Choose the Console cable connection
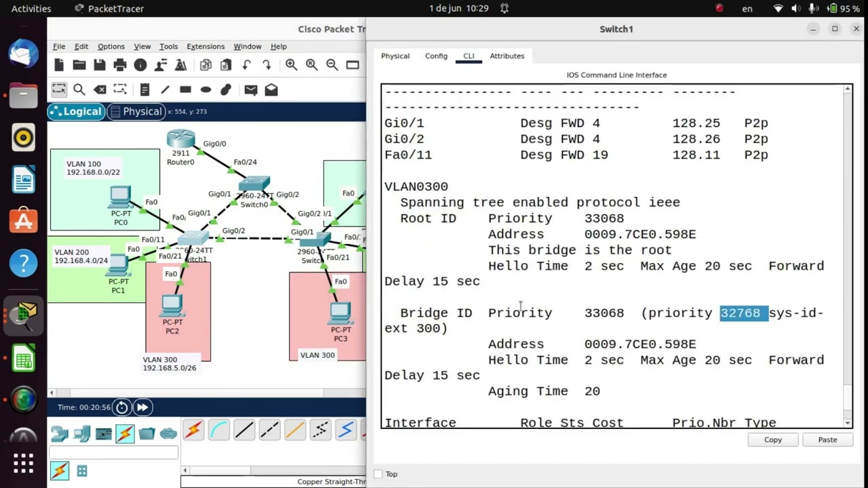Viewport: 868px width, 488px height. [x=218, y=430]
